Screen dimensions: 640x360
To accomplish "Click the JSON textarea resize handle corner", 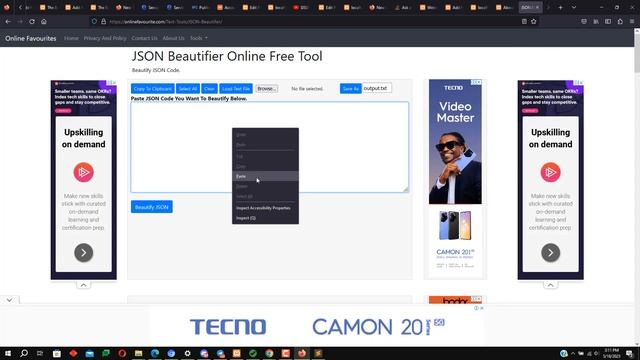I will (406, 189).
